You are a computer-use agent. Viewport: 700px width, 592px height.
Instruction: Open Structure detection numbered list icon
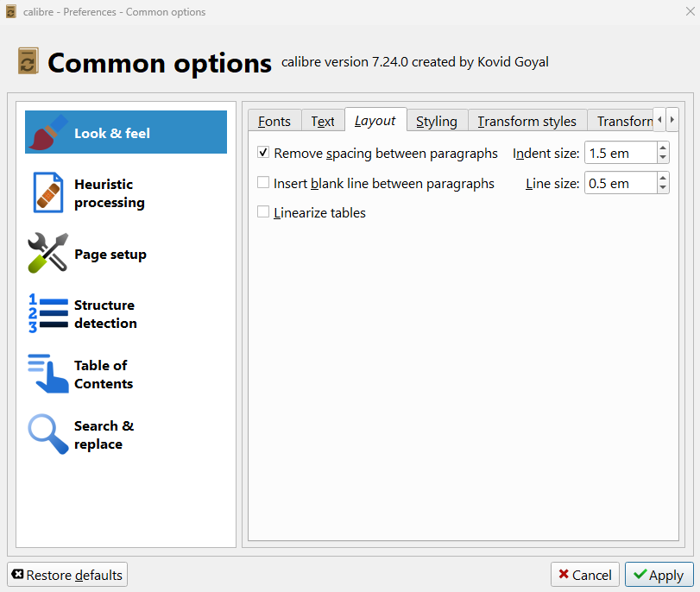48,313
